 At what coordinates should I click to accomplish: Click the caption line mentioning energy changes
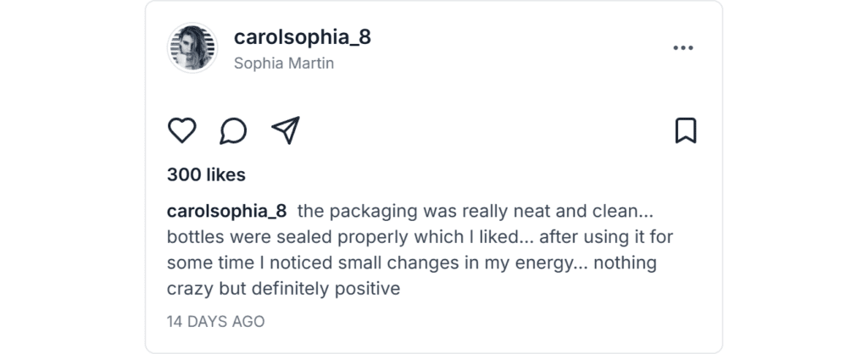tap(411, 263)
